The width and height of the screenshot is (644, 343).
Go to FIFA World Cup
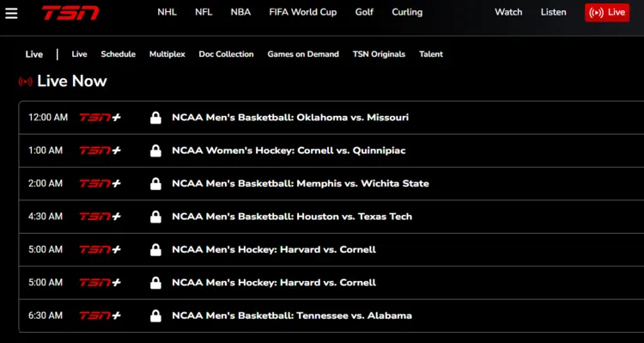(303, 12)
